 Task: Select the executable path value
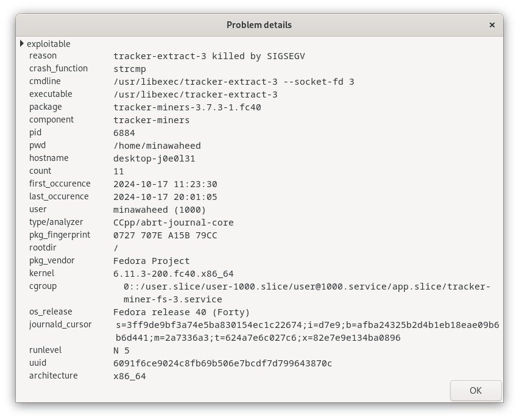196,94
